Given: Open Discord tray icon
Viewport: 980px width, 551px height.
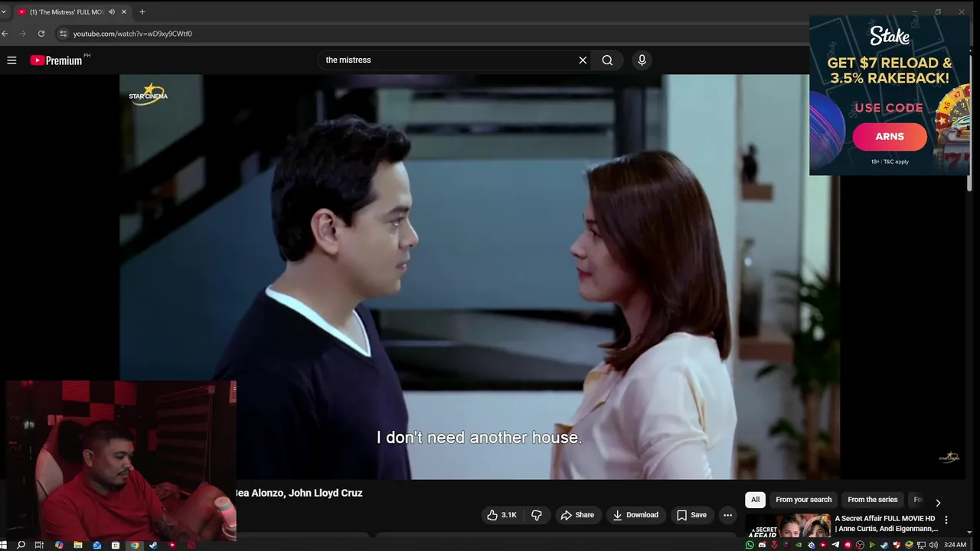Looking at the screenshot, I should pos(762,545).
